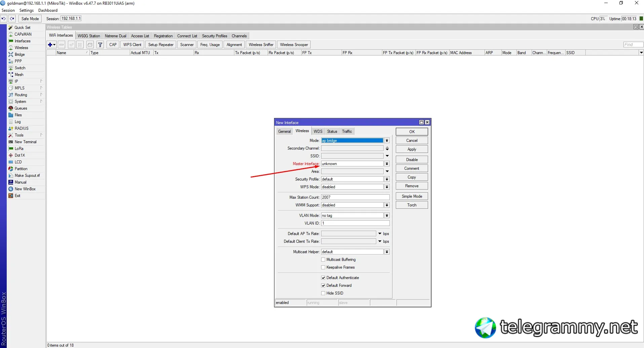644x348 pixels.
Task: Open Interfaces in the sidebar
Action: point(23,41)
